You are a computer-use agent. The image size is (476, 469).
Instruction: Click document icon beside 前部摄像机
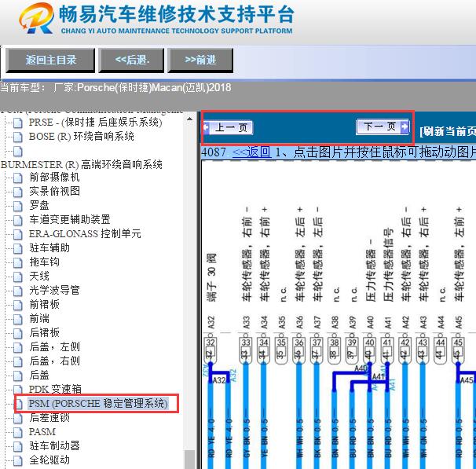point(18,178)
